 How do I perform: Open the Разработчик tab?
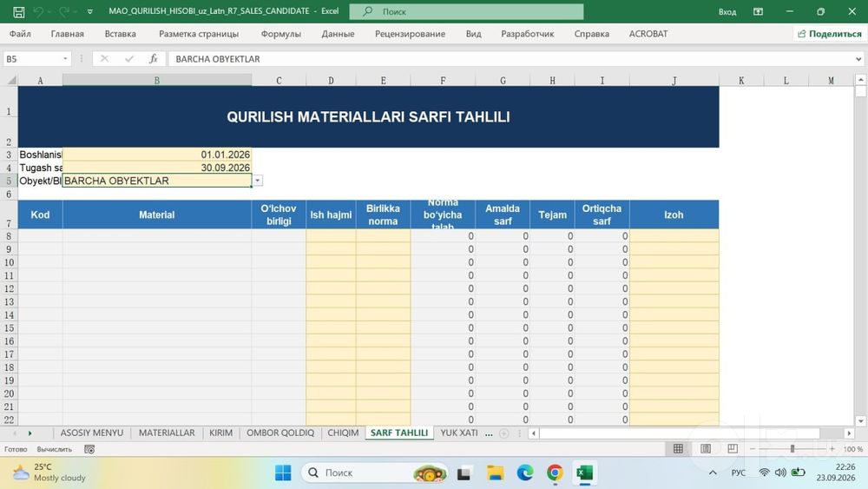tap(528, 34)
